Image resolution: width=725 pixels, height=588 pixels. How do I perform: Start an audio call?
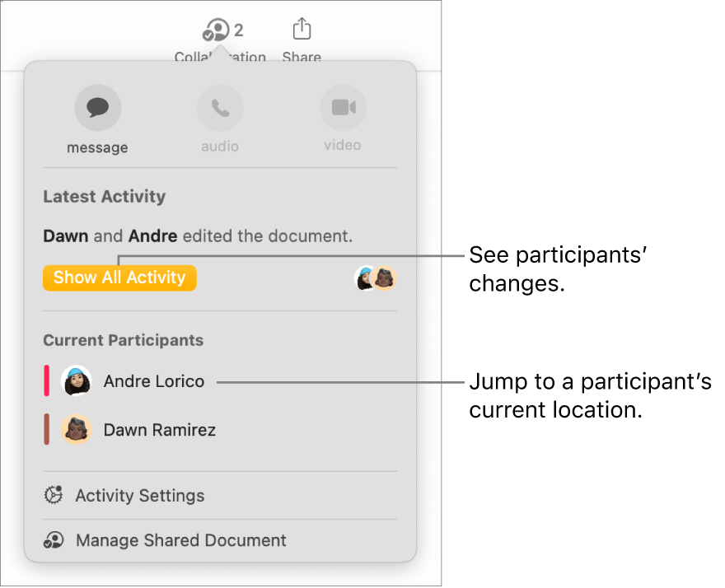(x=220, y=108)
